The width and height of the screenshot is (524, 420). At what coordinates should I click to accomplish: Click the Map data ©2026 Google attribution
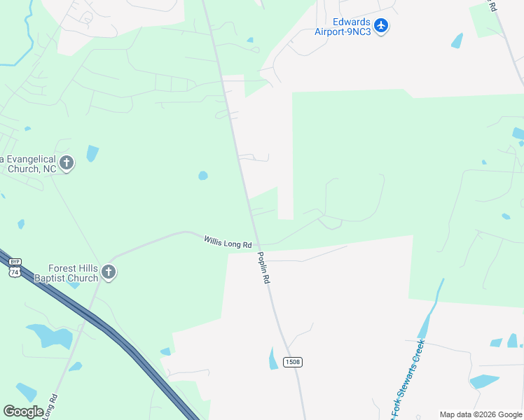tap(481, 414)
